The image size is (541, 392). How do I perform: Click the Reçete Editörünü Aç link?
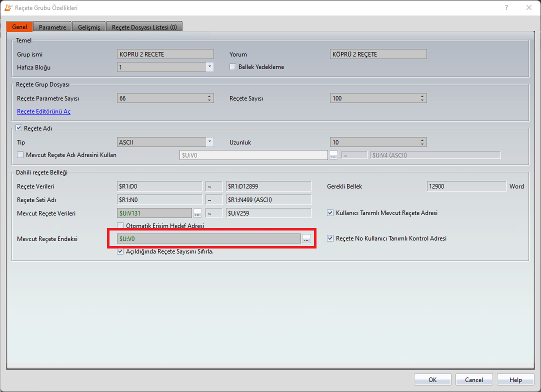coord(43,111)
